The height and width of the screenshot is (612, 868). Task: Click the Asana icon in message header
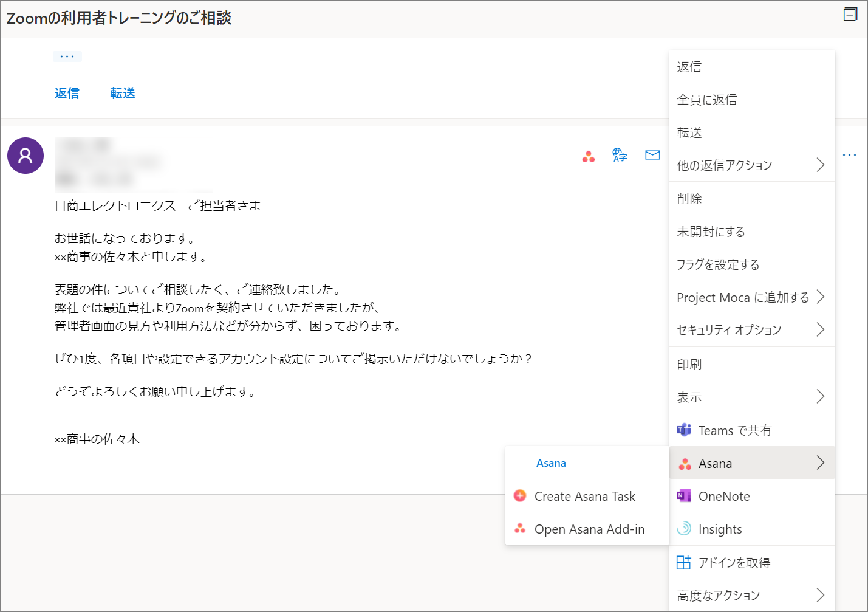coord(589,156)
